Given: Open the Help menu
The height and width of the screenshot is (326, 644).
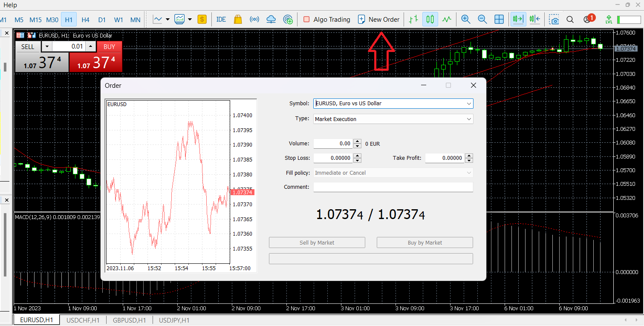Looking at the screenshot, I should 10,5.
